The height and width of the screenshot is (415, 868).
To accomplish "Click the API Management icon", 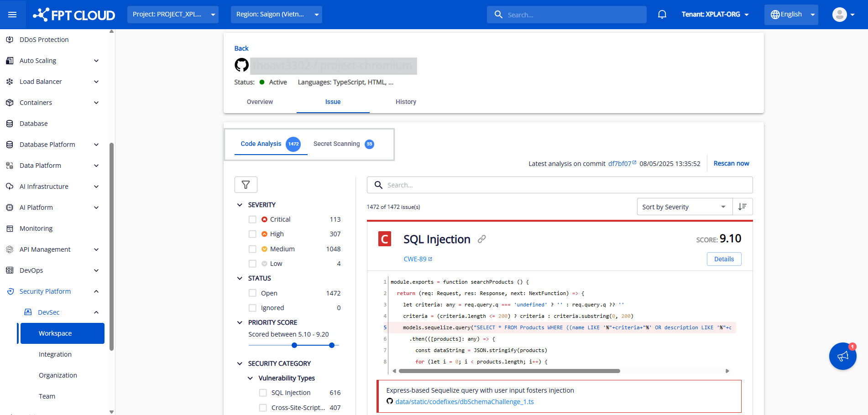I will [x=10, y=249].
